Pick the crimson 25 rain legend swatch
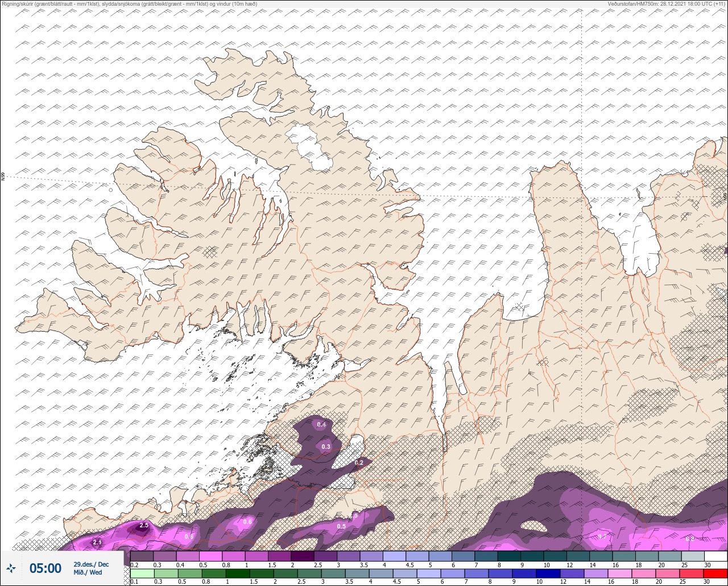Viewport: 728px width, 586px height. click(x=692, y=573)
